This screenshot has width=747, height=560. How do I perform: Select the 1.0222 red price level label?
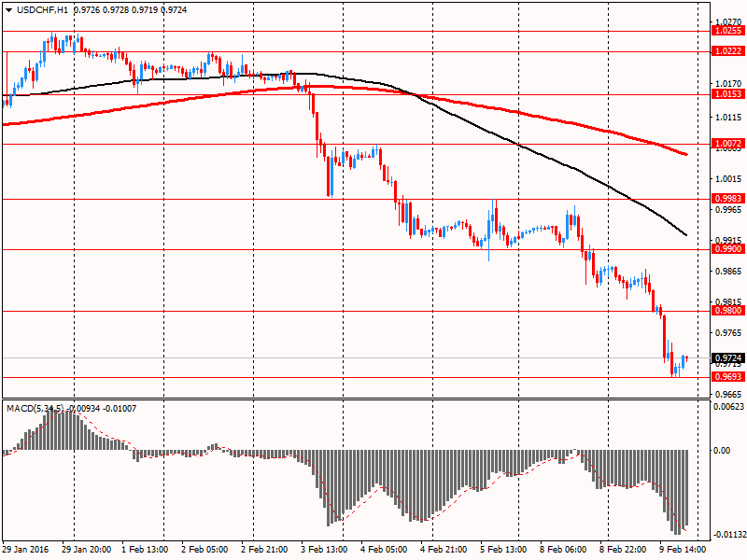point(728,51)
